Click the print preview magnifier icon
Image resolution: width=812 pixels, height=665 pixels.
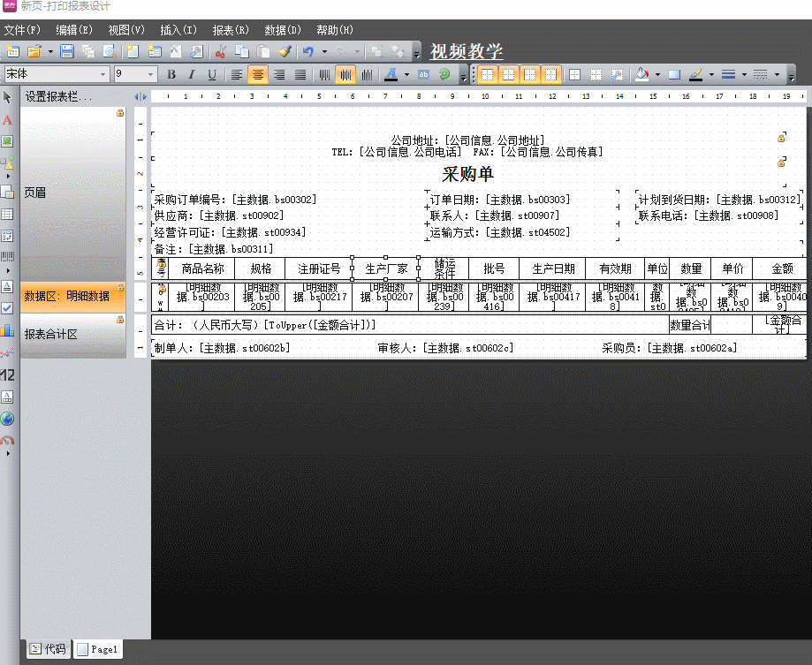pyautogui.click(x=110, y=52)
